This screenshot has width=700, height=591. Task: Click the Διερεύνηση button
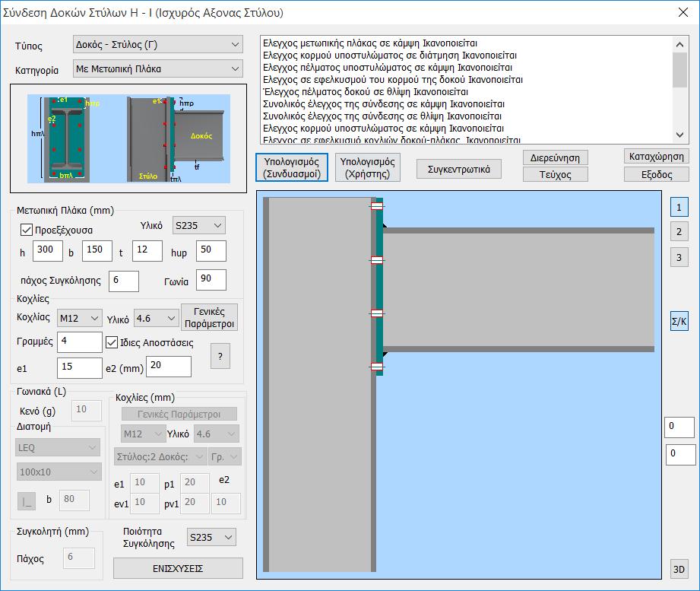point(555,157)
